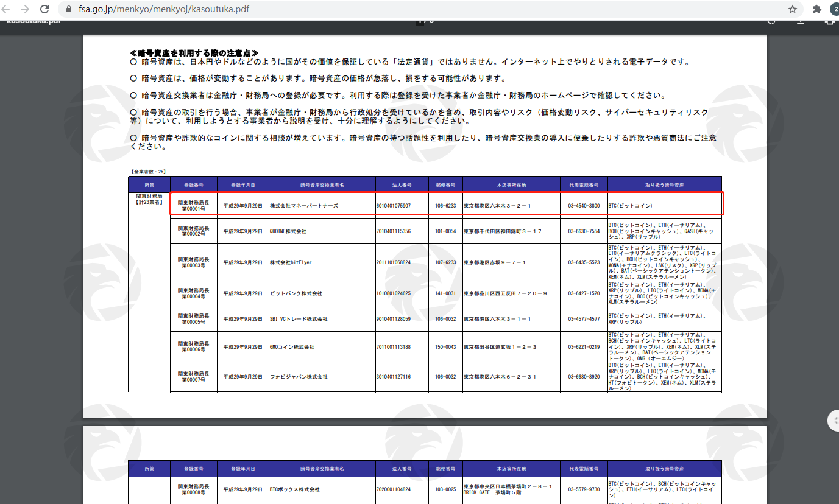View site security lock information
The width and height of the screenshot is (839, 504).
point(68,10)
